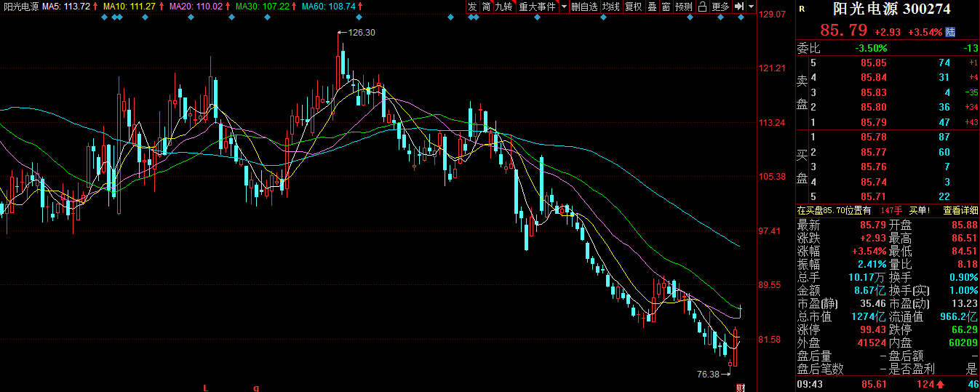Screen dimensions: 980x392
Task: Click the 发 toolbar button
Action: 473,7
